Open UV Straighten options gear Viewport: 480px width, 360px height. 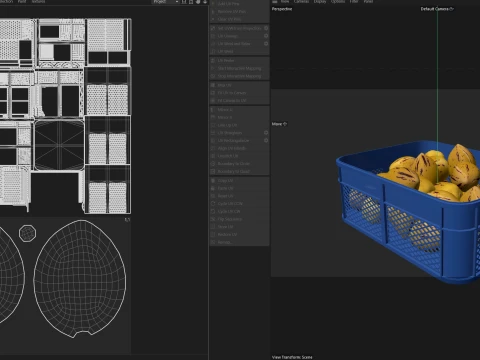tap(266, 133)
